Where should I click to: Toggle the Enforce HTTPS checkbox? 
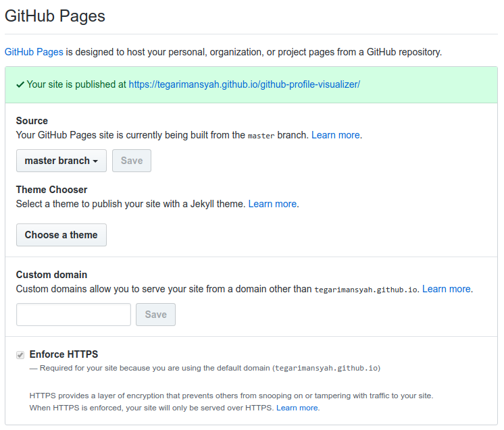(x=20, y=355)
